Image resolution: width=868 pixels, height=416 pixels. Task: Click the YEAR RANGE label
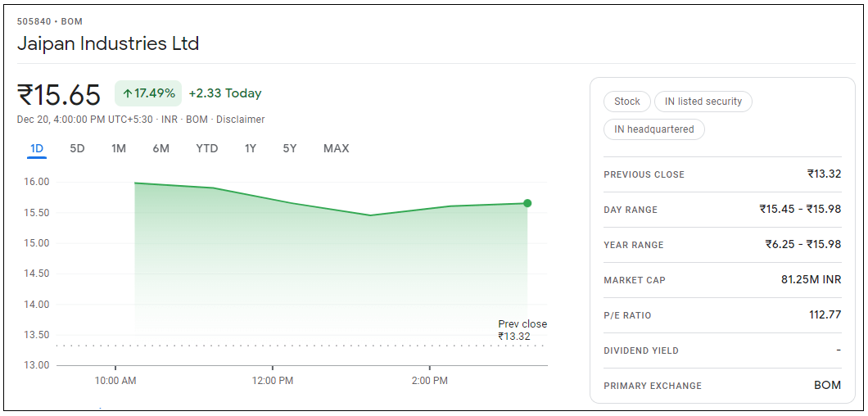(x=633, y=245)
